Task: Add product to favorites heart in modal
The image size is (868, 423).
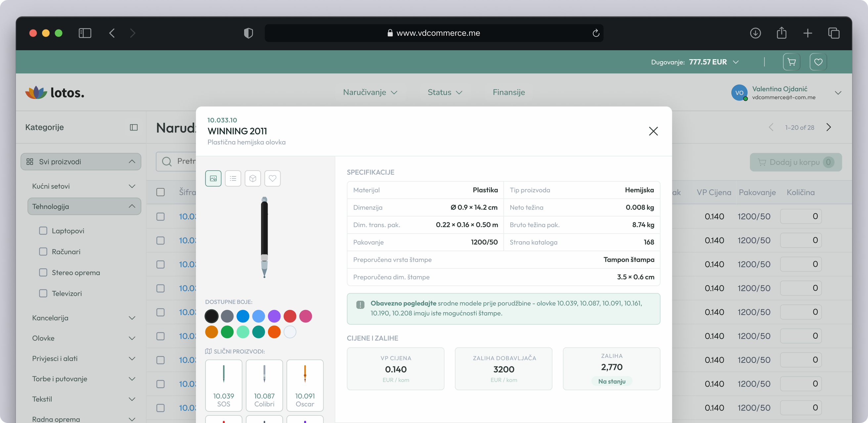Action: (272, 178)
